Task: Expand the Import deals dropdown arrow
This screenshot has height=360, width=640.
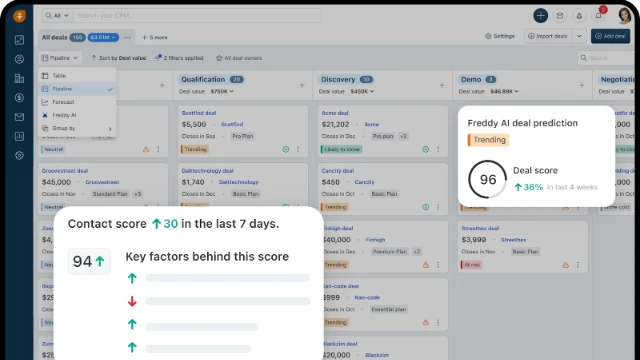Action: [x=579, y=36]
